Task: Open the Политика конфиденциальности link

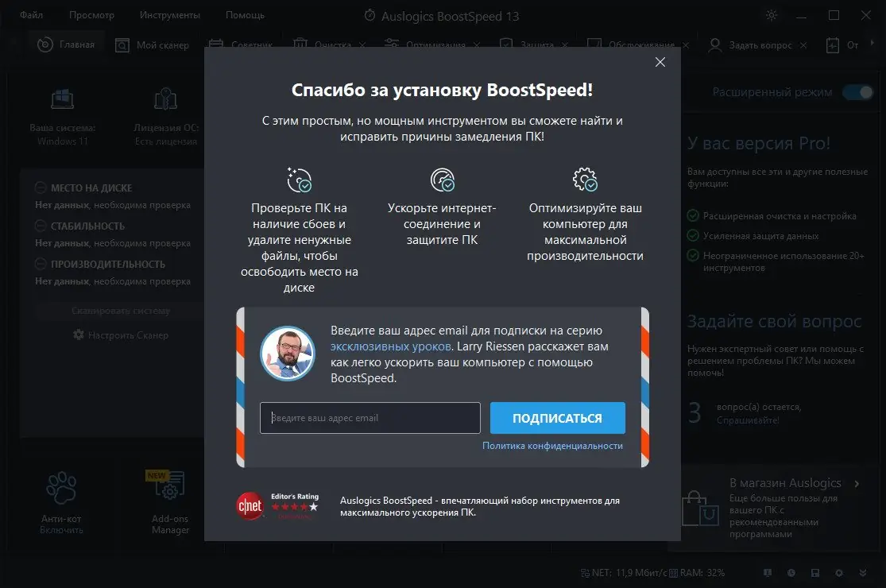Action: 552,446
